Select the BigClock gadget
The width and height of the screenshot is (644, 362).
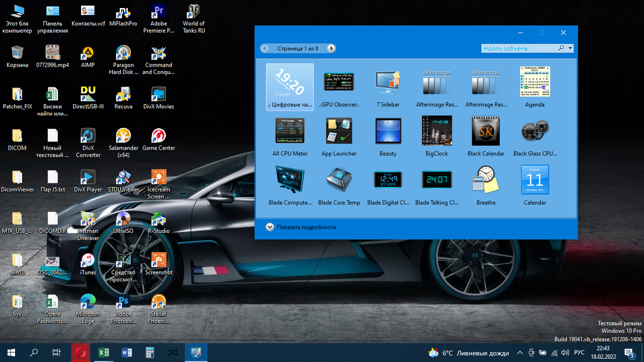tap(437, 136)
